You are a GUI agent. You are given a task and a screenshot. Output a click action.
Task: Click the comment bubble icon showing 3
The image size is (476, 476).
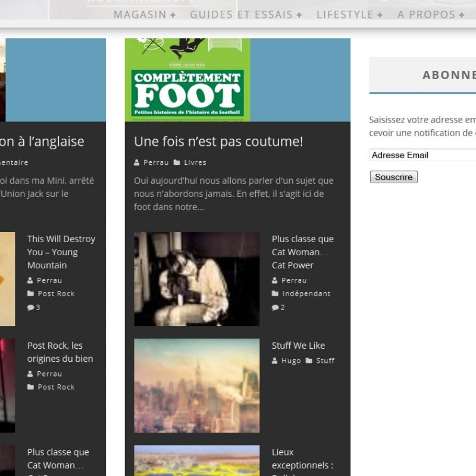(x=30, y=308)
